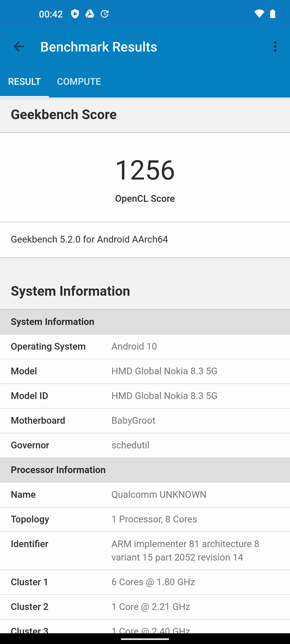Switch to the COMPUTE tab
This screenshot has height=644, width=290.
(79, 82)
